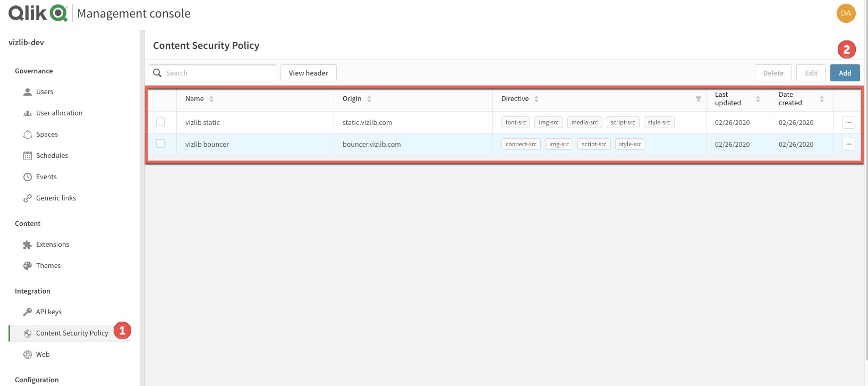The width and height of the screenshot is (868, 386).
Task: Click the Content Security Policy shield icon
Action: pos(28,333)
